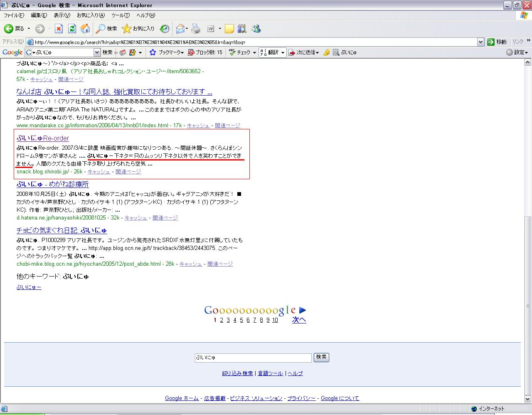Viewport: 532px width, 415px height.
Task: Open Bookmarks (ブックマーク) star on Google toolbar
Action: click(166, 52)
